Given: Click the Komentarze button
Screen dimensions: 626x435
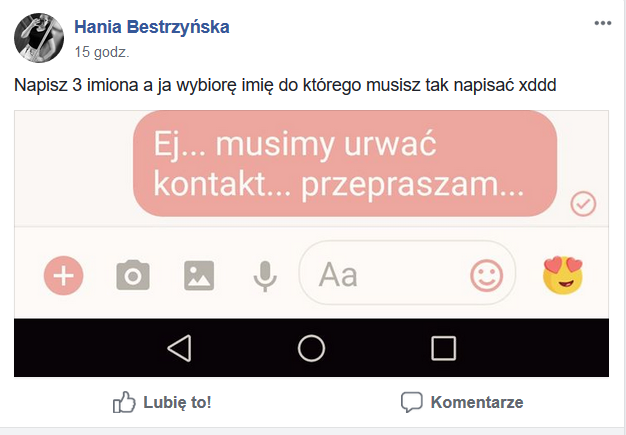Looking at the screenshot, I should (462, 402).
